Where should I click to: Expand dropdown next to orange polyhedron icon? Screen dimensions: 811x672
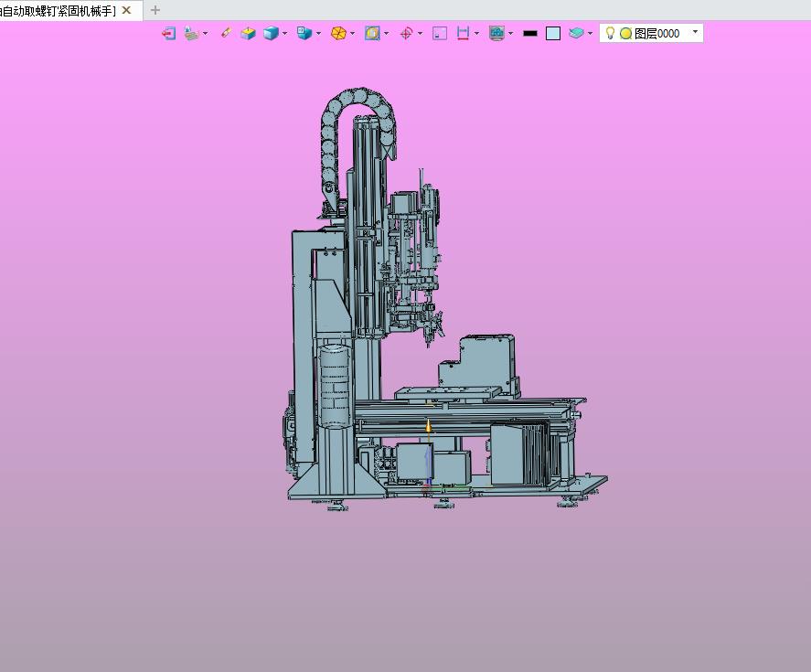[x=353, y=34]
